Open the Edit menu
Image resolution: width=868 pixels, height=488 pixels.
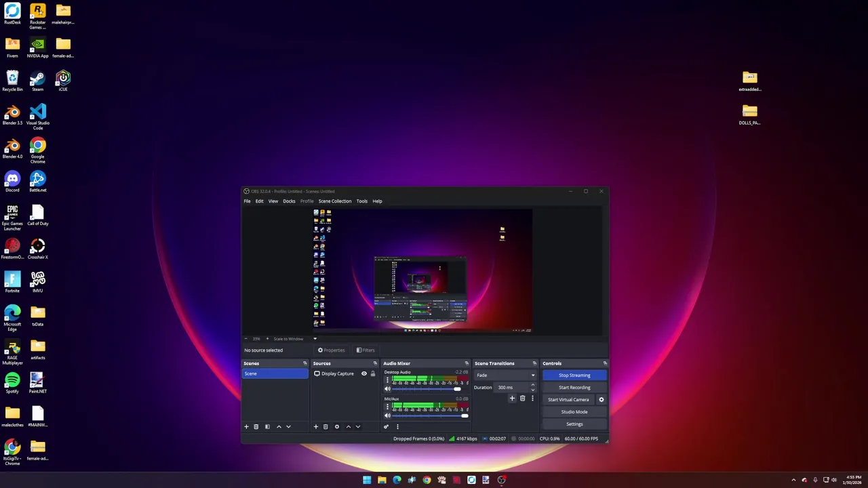259,201
